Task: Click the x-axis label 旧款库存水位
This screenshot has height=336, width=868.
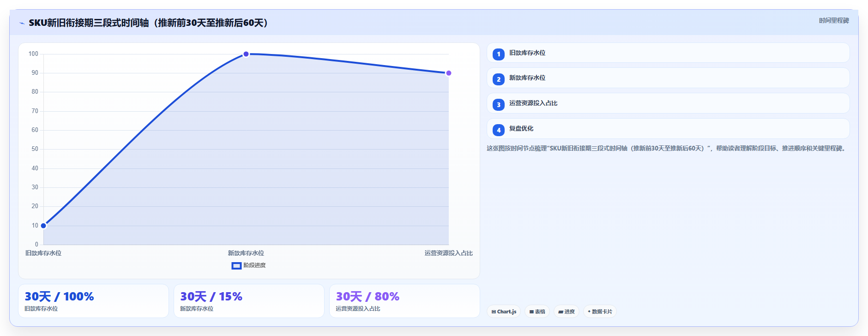Action: pyautogui.click(x=43, y=253)
